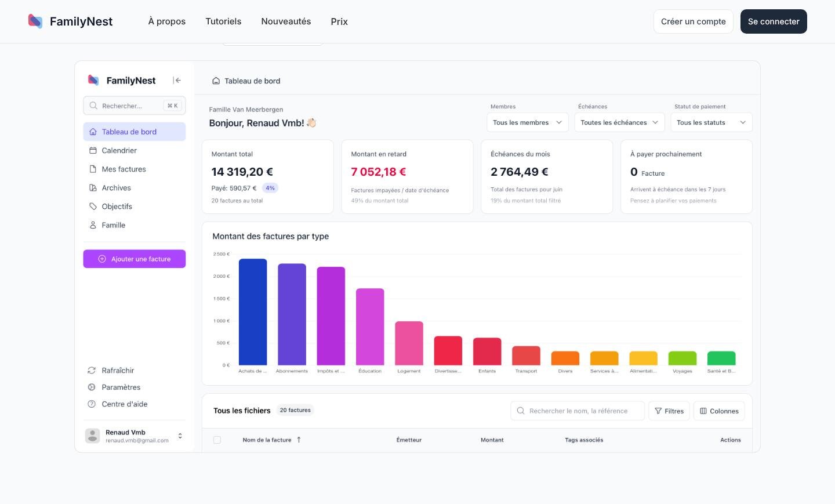Screen dimensions: 835x504
Task: Click the Archives icon in the sidebar
Action: 93,187
